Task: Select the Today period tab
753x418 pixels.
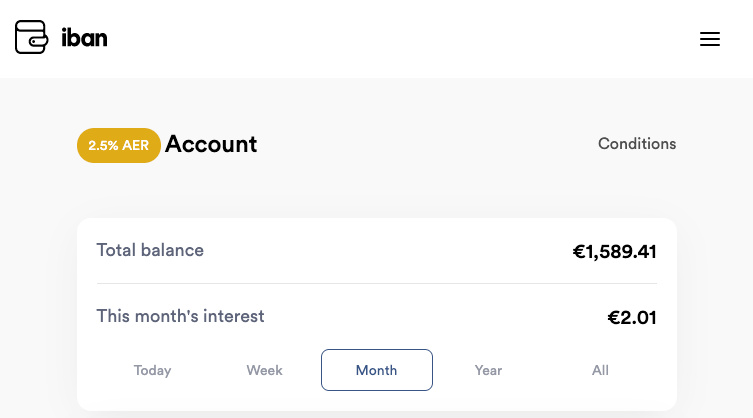Action: [153, 370]
